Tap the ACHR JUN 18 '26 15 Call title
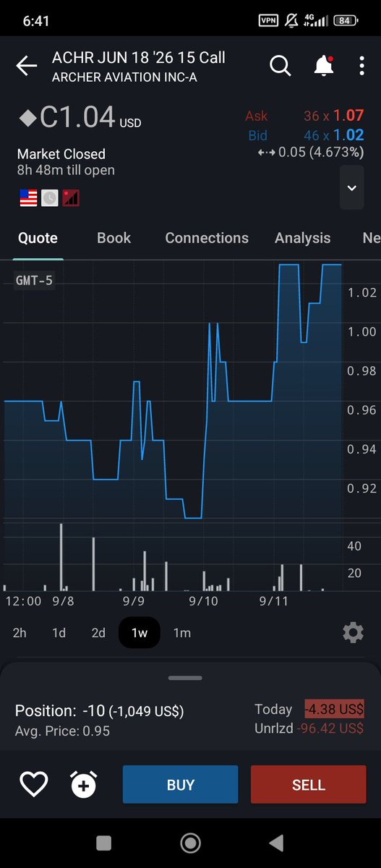Image resolution: width=381 pixels, height=868 pixels. tap(139, 58)
